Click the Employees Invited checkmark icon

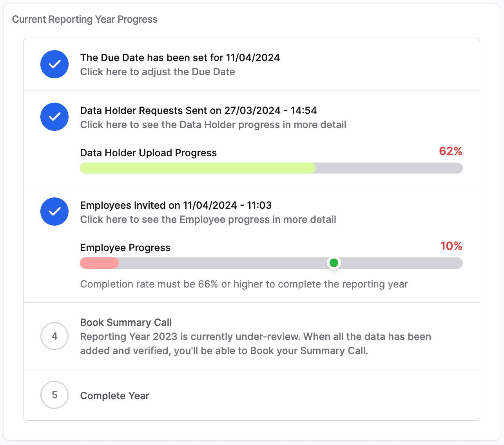54,212
